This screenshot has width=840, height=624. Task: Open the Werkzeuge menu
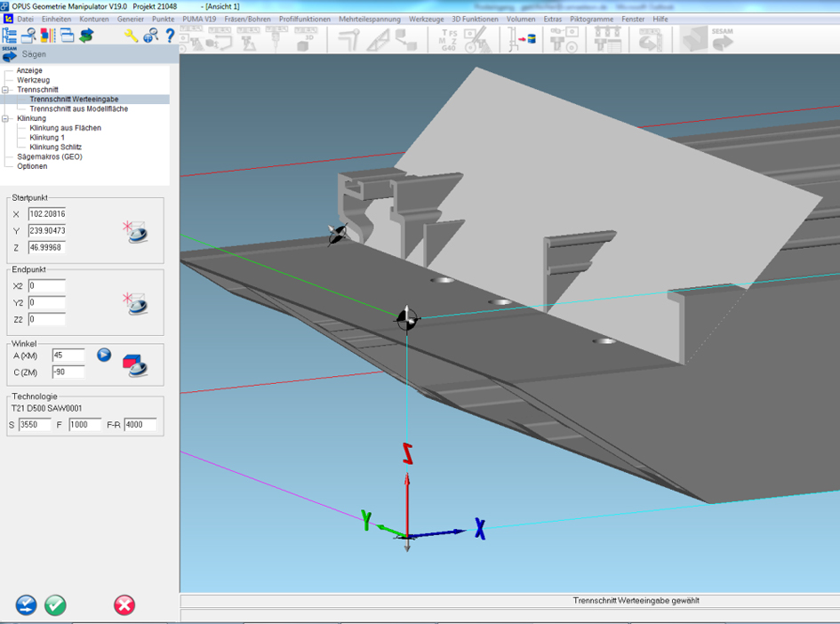(427, 19)
